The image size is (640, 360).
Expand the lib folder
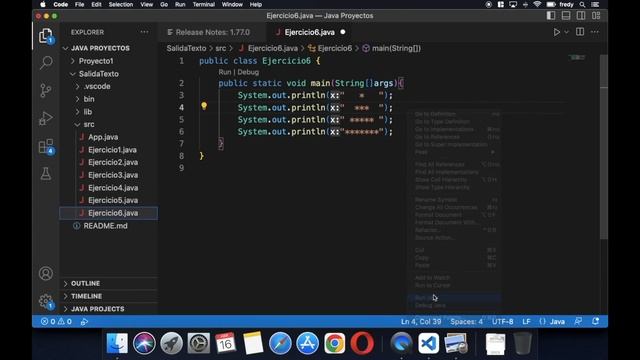click(88, 112)
